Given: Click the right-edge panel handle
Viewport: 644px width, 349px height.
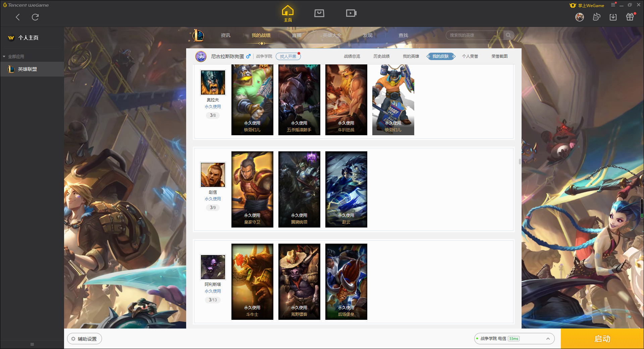Looking at the screenshot, I should tap(642, 209).
